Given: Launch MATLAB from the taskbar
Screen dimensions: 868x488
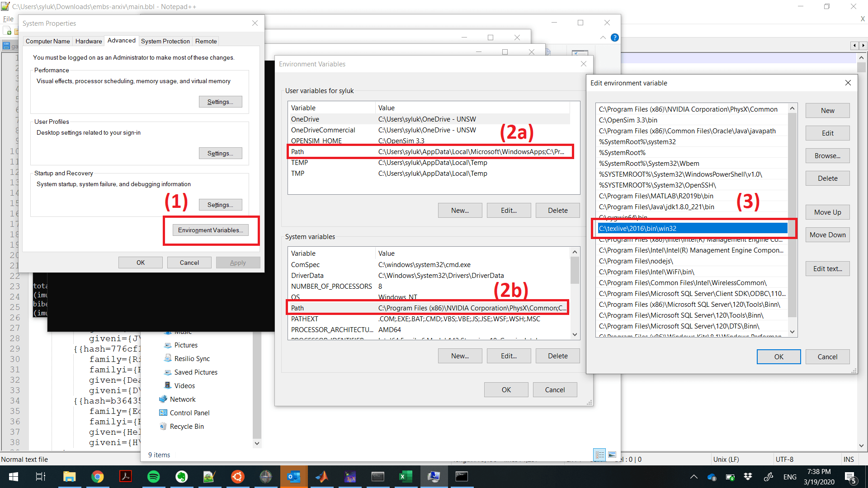Looking at the screenshot, I should coord(322,477).
